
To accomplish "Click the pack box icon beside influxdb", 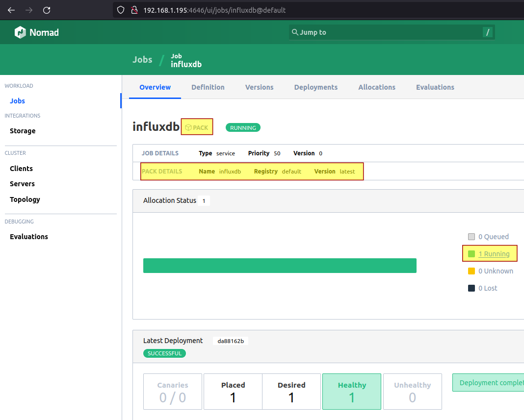I will pos(188,127).
